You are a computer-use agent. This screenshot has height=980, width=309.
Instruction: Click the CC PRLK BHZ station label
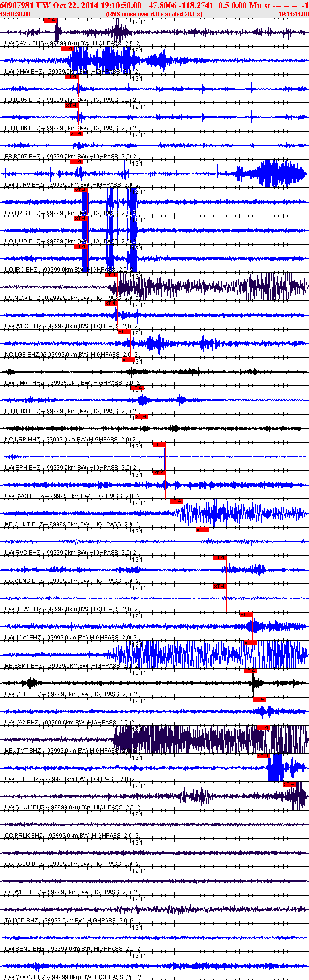coord(24,836)
